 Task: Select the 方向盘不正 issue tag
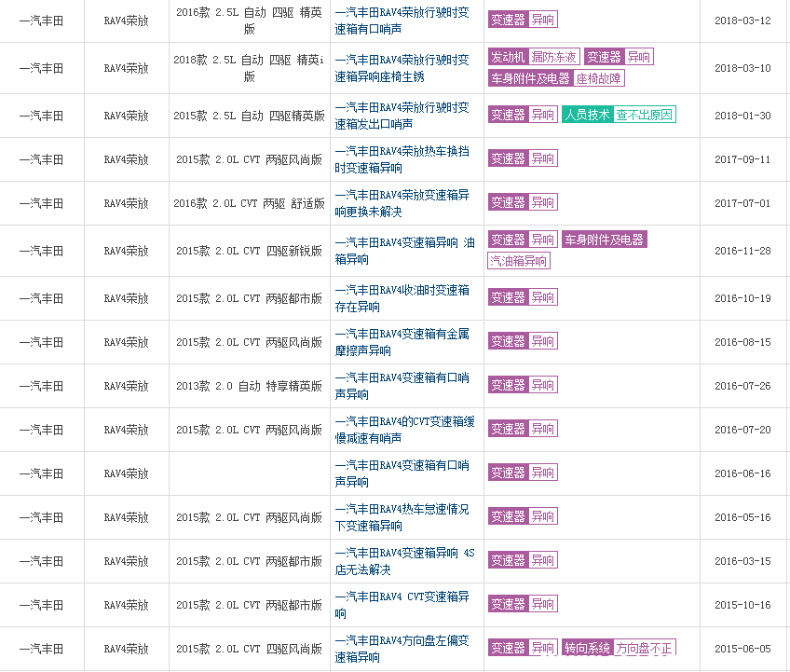click(645, 648)
